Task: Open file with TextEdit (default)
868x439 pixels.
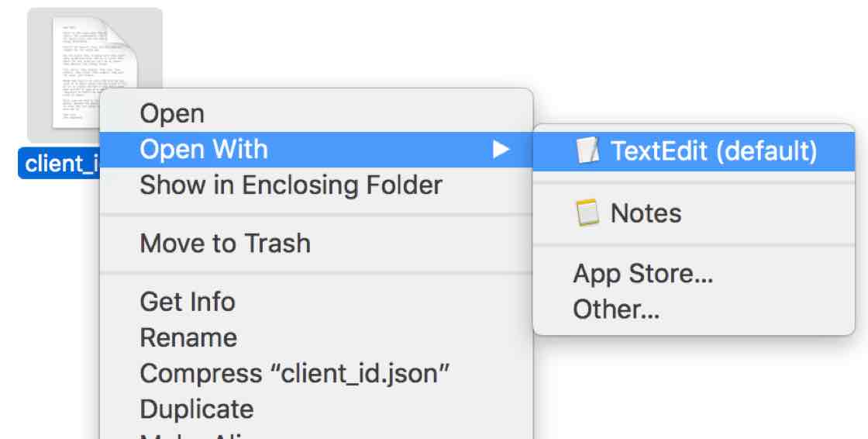Action: click(x=694, y=150)
